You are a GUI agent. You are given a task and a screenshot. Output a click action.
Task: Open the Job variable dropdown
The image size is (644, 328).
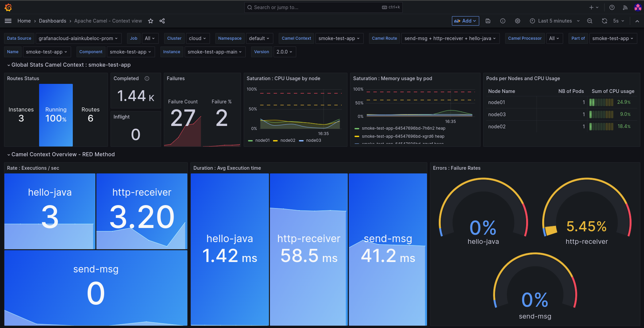(150, 38)
